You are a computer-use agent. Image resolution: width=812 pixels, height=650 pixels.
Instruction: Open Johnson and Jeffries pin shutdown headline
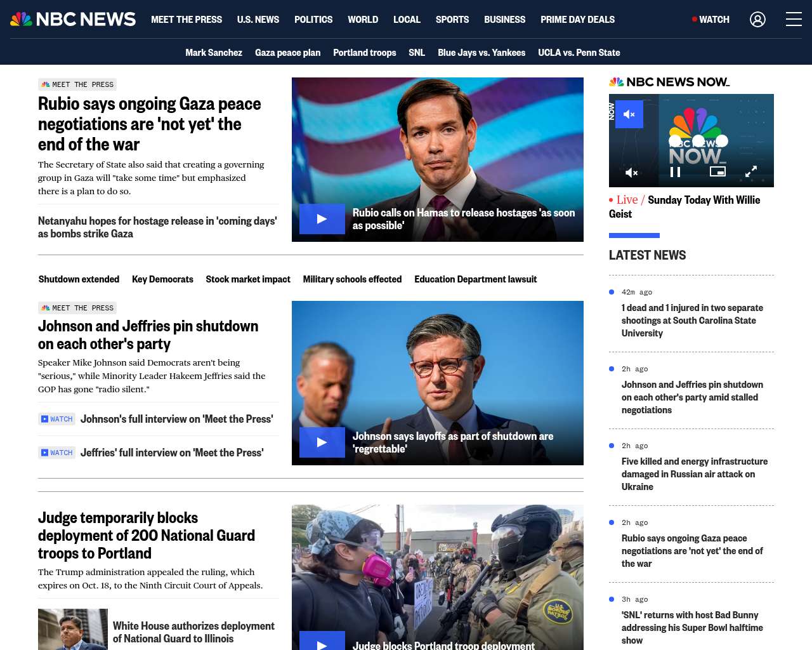coord(148,335)
